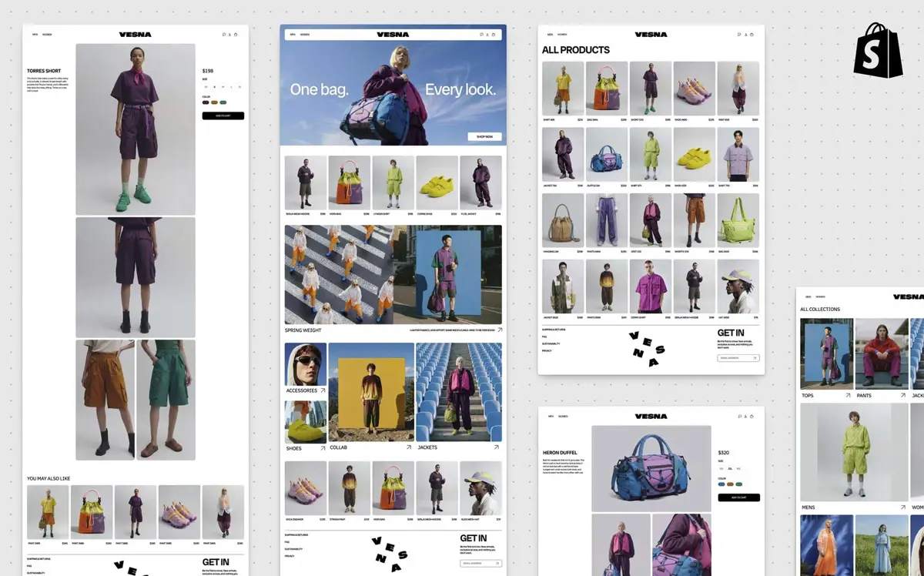Click Spring Weight label under crosswalk image
Viewport: 924px width, 576px height.
303,330
